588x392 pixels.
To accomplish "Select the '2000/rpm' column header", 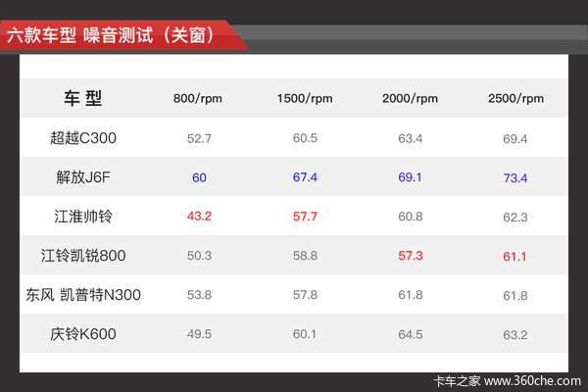I will click(x=411, y=99).
